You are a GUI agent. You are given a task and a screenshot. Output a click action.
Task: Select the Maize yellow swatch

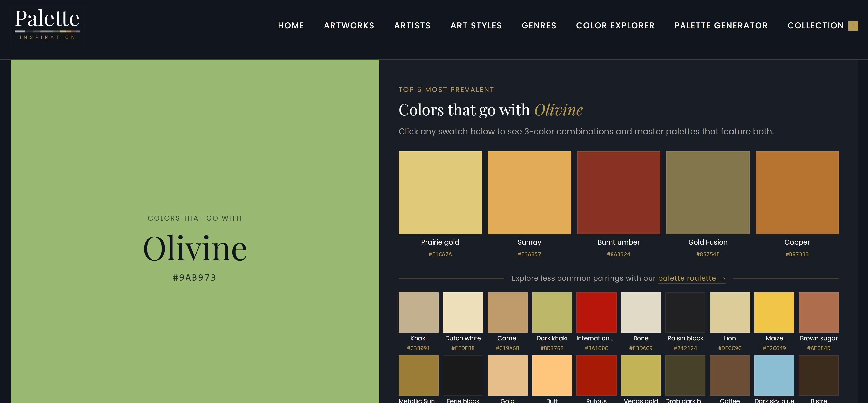774,313
